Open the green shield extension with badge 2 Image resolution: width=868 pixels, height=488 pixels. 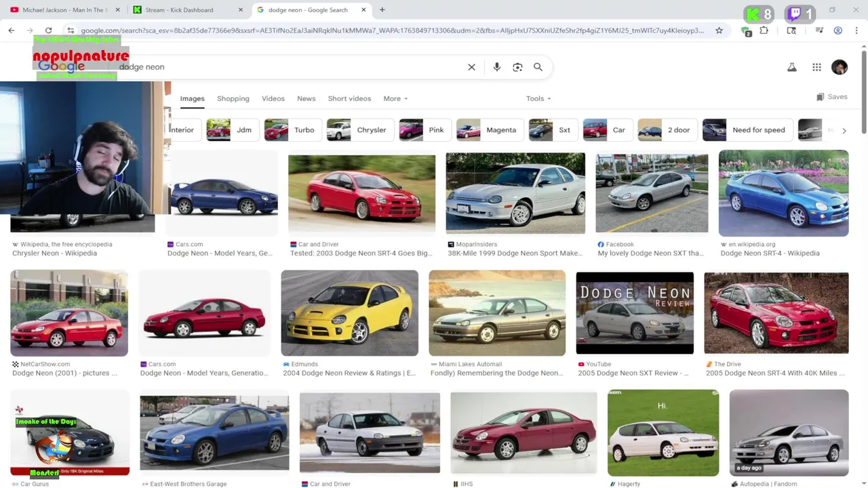(746, 31)
